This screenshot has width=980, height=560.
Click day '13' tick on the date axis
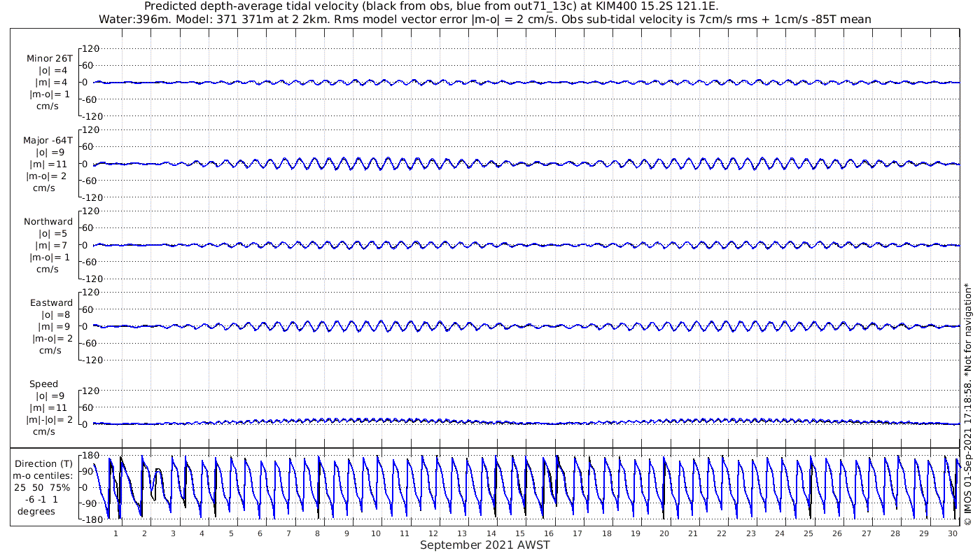(462, 533)
